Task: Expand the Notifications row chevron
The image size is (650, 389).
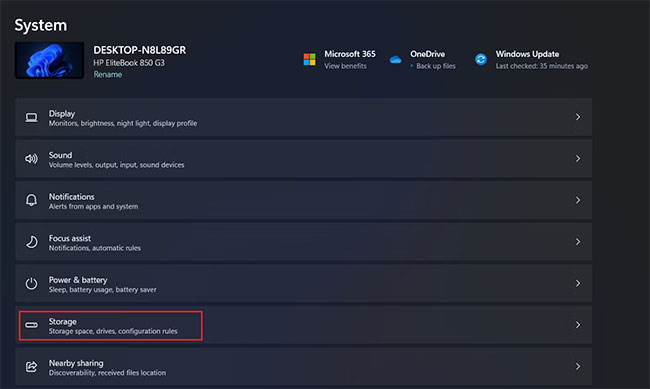Action: [x=578, y=200]
